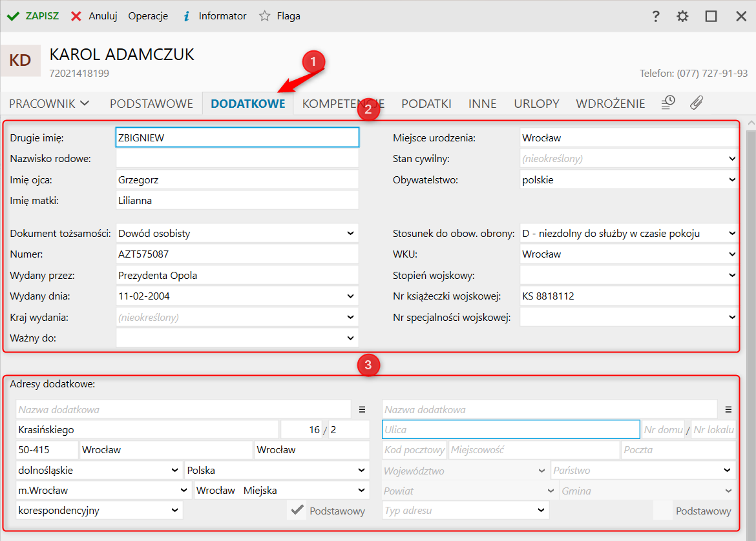756x541 pixels.
Task: Click the 50-415 postal code field
Action: (x=47, y=450)
